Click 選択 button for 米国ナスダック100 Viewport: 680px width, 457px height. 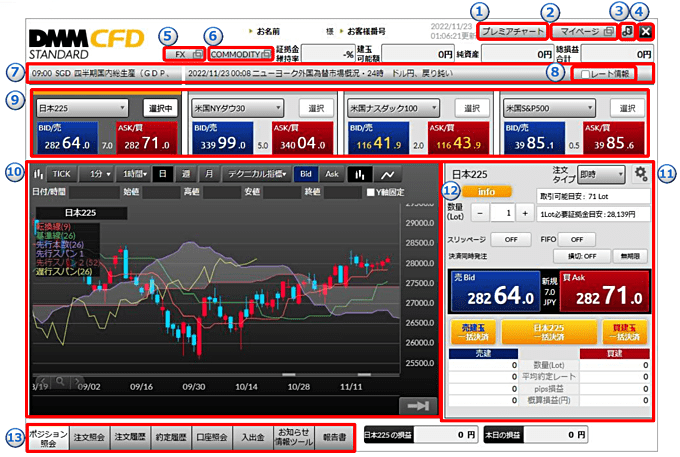coord(472,108)
